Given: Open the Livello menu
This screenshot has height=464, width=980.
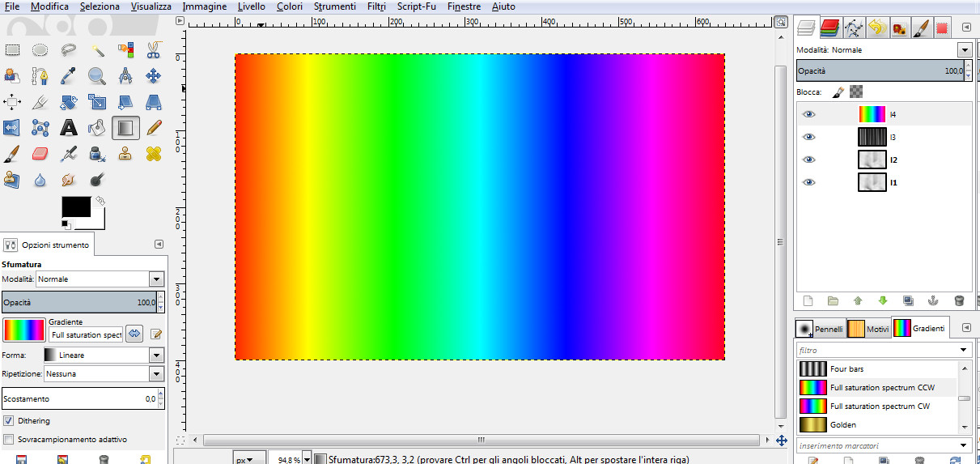Looking at the screenshot, I should 251,6.
